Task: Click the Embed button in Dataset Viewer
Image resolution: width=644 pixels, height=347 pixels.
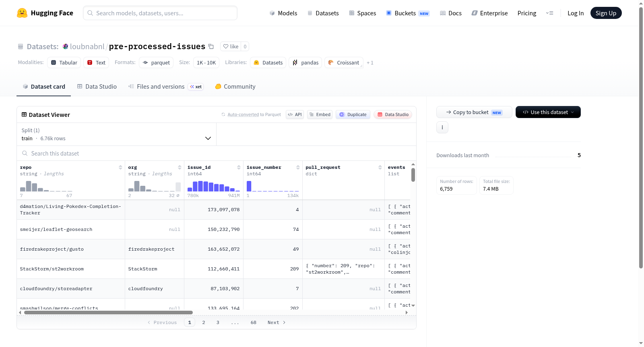Action: click(x=320, y=114)
